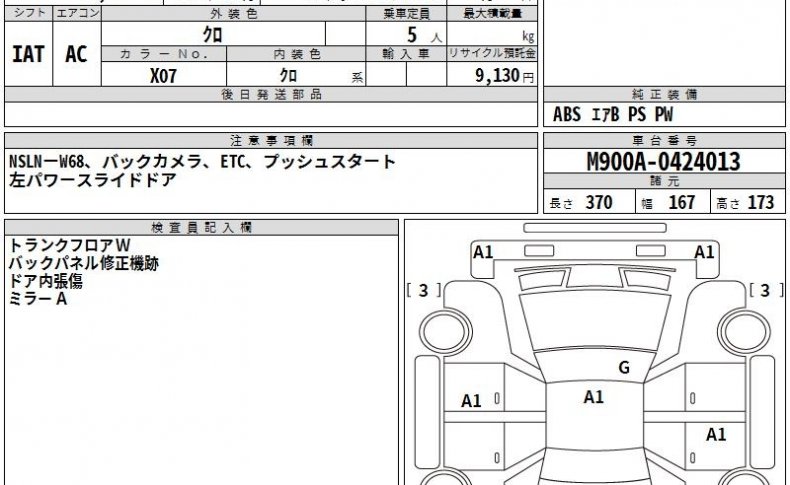This screenshot has width=790, height=485.
Task: Click the 純正装備 section header
Action: pos(664,94)
